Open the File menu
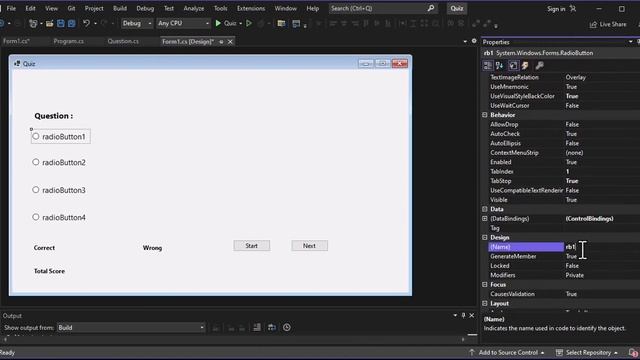The height and width of the screenshot is (360, 640). [11, 8]
